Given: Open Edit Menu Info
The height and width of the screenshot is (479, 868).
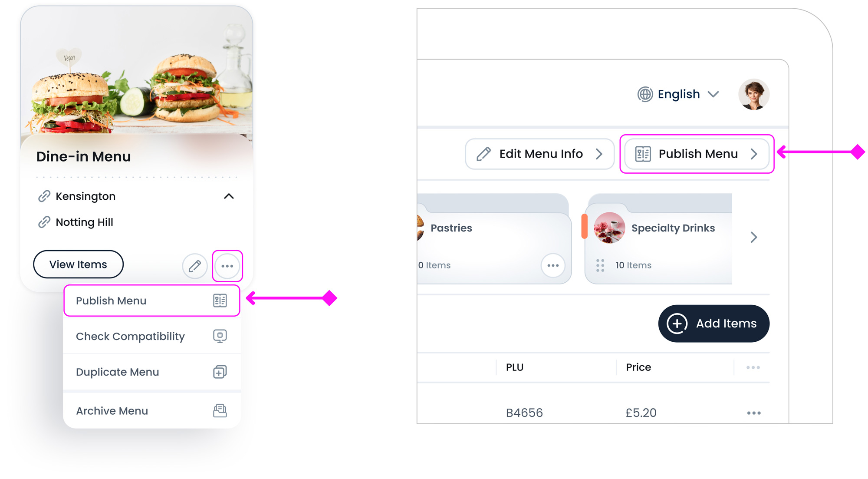Looking at the screenshot, I should pos(539,154).
